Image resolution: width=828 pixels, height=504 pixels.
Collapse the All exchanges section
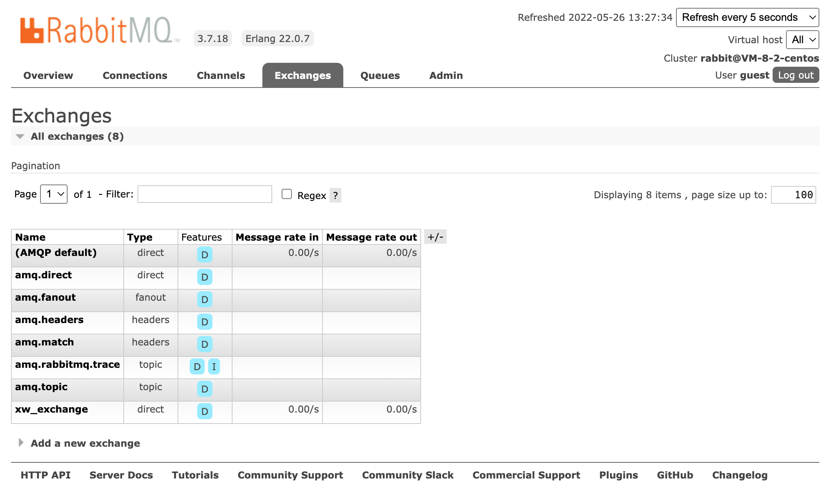pyautogui.click(x=77, y=136)
